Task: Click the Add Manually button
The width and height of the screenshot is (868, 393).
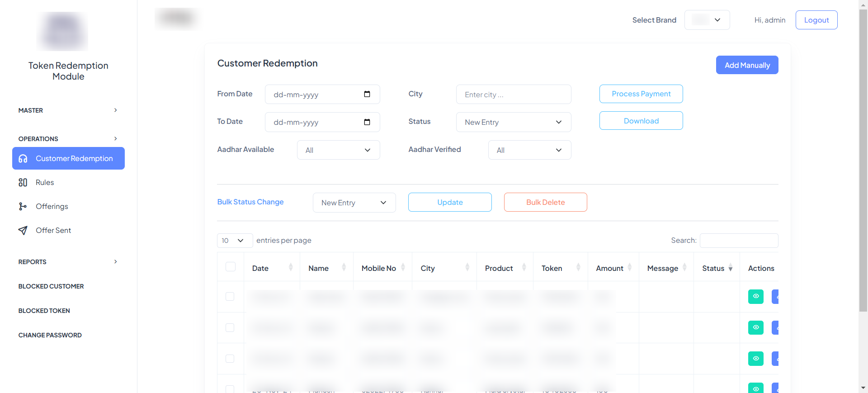Action: tap(747, 65)
